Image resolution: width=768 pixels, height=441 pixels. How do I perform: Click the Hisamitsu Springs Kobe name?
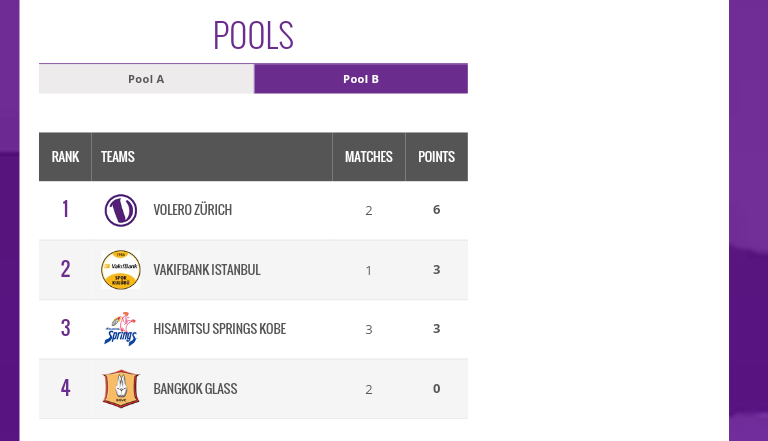click(x=219, y=329)
